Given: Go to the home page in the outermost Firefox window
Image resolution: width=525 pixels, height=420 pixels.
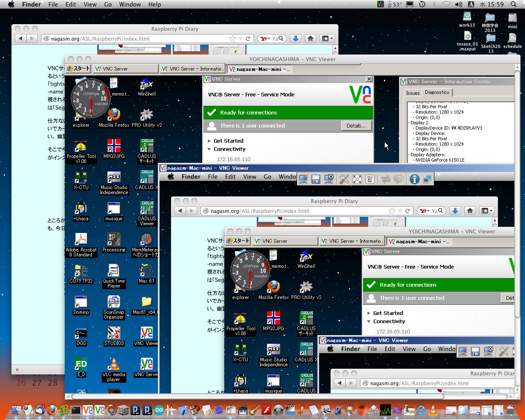Looking at the screenshot, I should [x=310, y=39].
